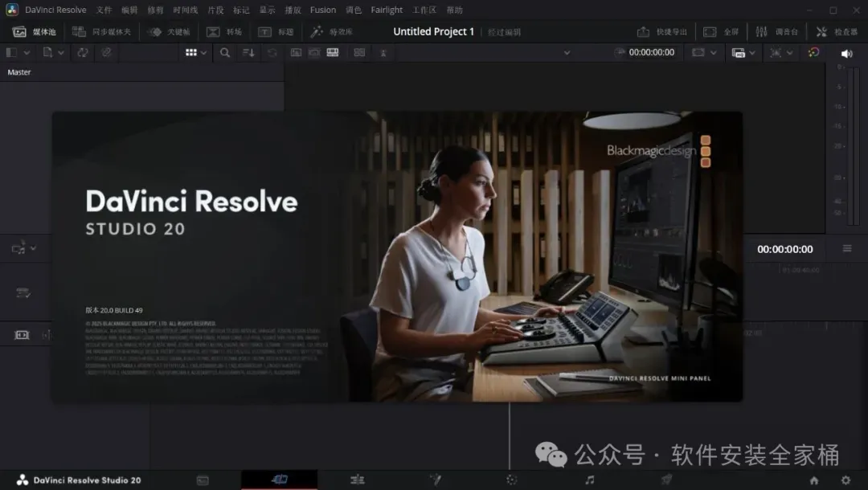This screenshot has height=490, width=868.
Task: Toggle the 调音台 mixer panel
Action: tap(776, 31)
